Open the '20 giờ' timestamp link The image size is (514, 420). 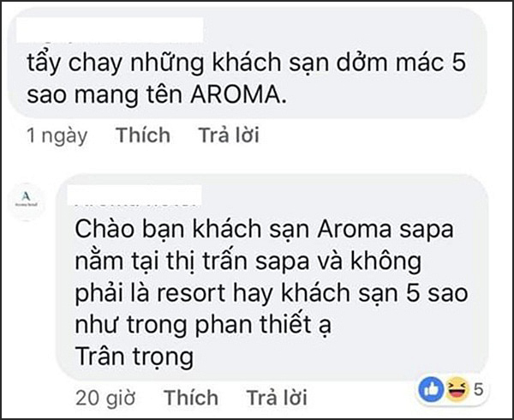(x=105, y=398)
